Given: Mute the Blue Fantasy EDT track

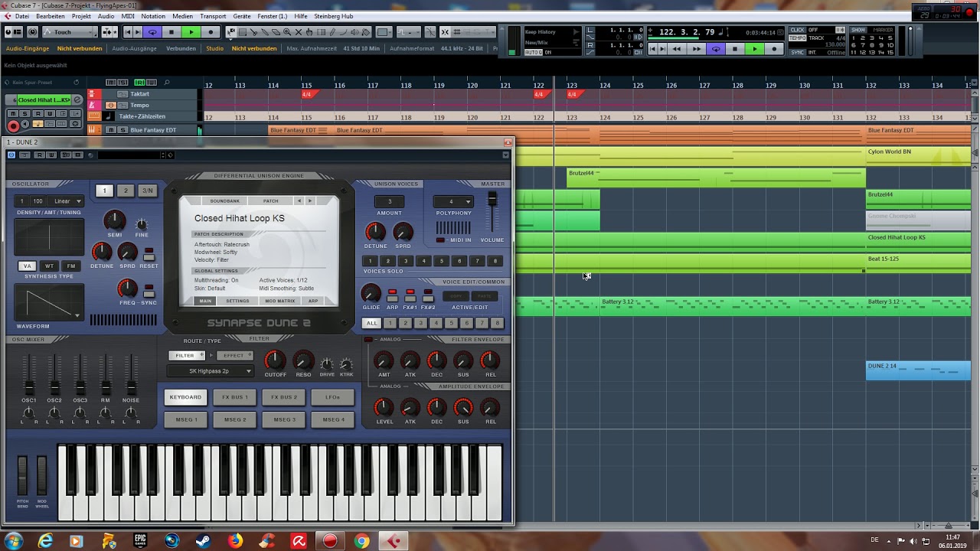Looking at the screenshot, I should pyautogui.click(x=110, y=130).
